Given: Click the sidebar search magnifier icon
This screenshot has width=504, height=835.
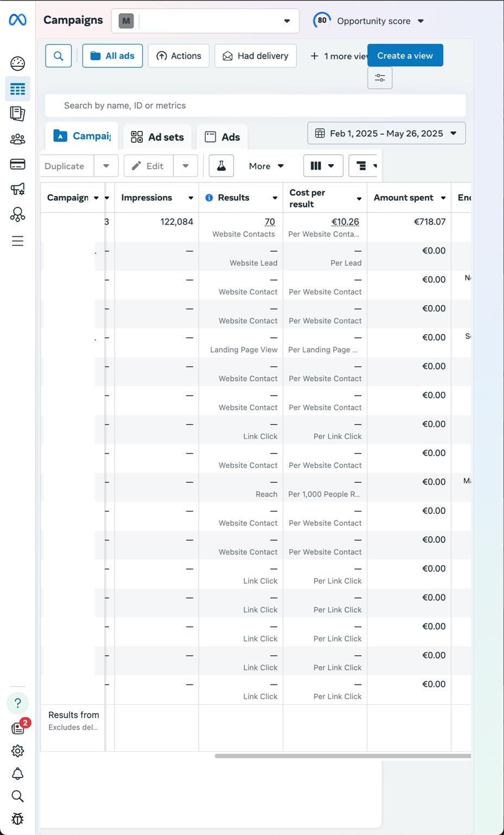Looking at the screenshot, I should coord(17,796).
